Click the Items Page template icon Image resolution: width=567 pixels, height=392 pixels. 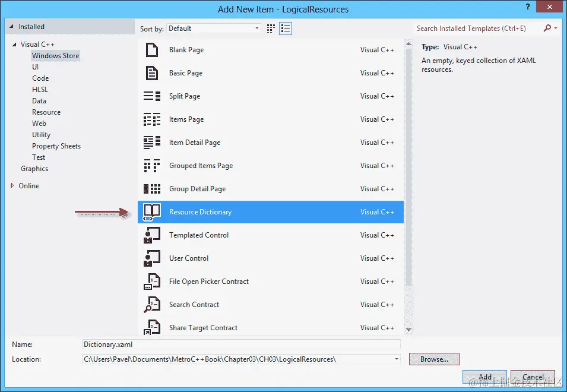[152, 119]
